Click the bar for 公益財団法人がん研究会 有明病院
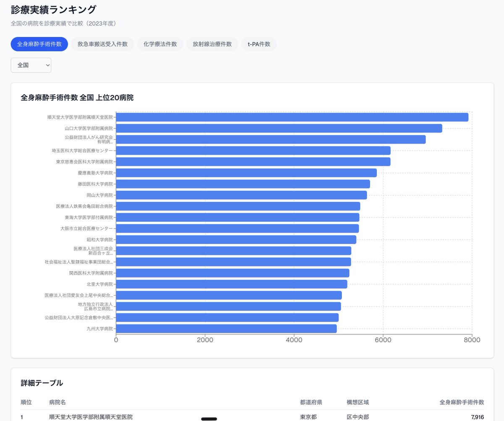Viewport: 504px width, 421px height. 271,139
